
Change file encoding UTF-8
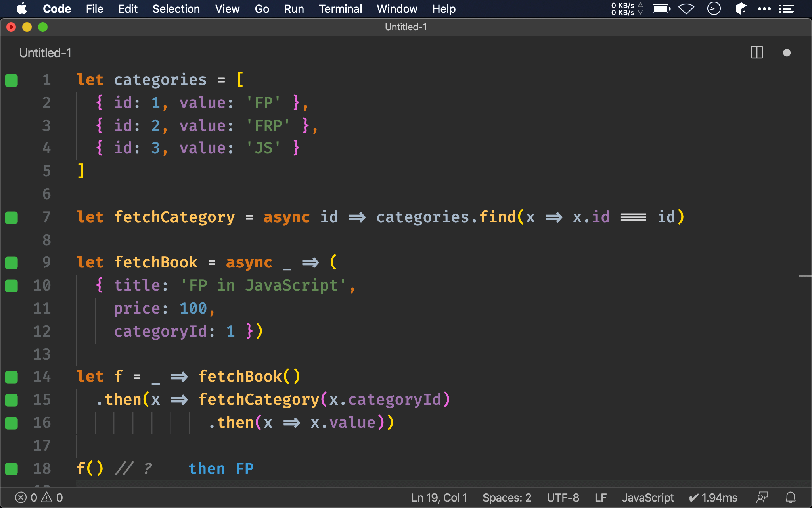(x=563, y=497)
